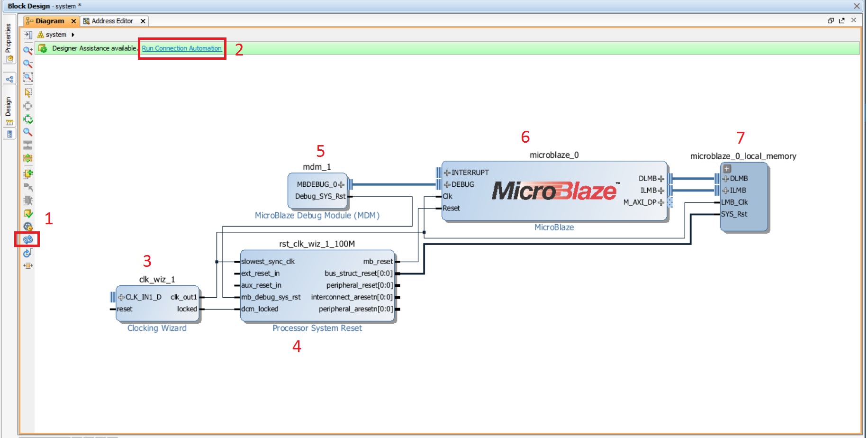868x438 pixels.
Task: Click the Zoom Out magnifier icon
Action: click(28, 64)
